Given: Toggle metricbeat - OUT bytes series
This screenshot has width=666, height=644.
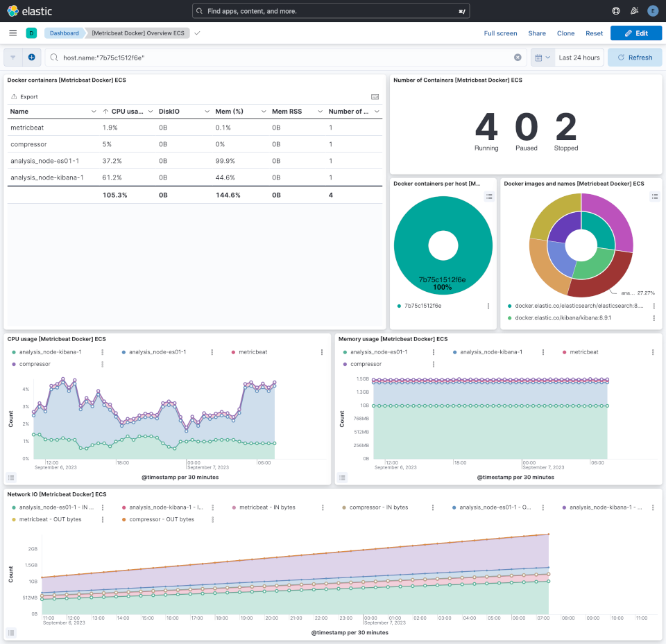Looking at the screenshot, I should coord(50,520).
